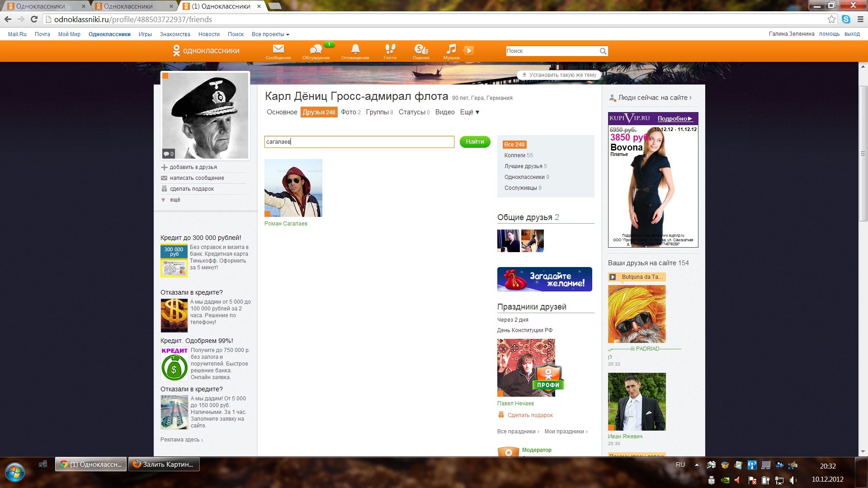
Task: Open Роман Сагалаев profile photo
Action: (293, 188)
